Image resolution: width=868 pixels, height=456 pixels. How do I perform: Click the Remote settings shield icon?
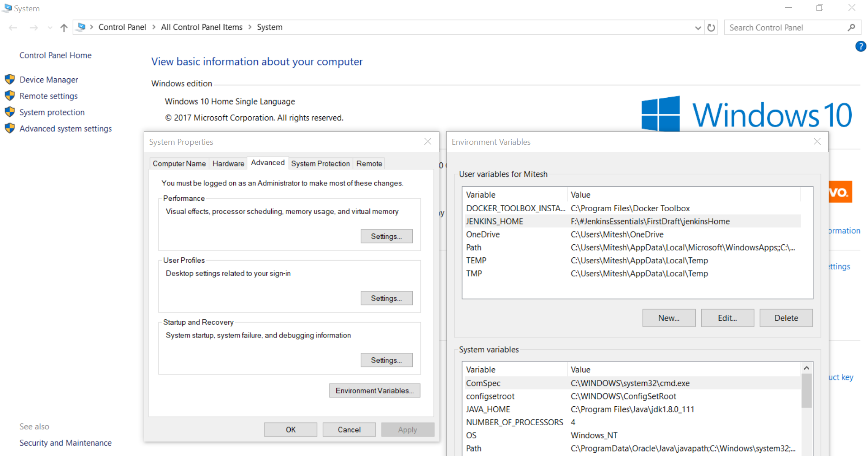(10, 96)
